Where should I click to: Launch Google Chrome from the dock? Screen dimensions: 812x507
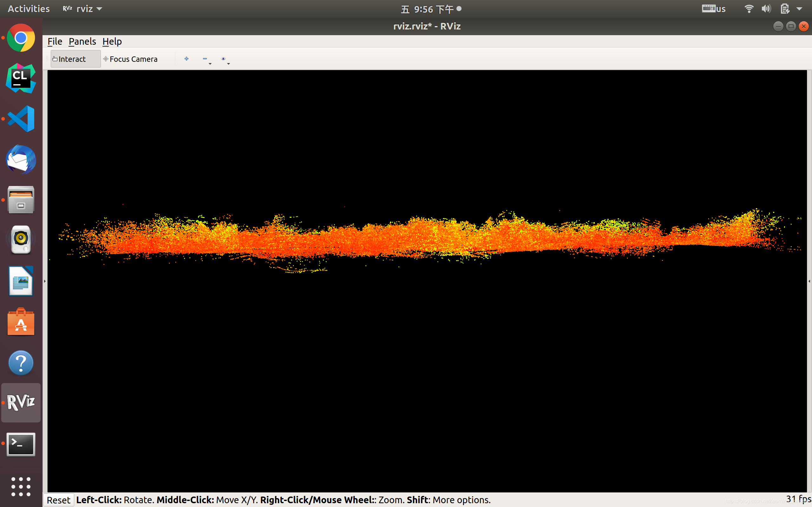[21, 38]
